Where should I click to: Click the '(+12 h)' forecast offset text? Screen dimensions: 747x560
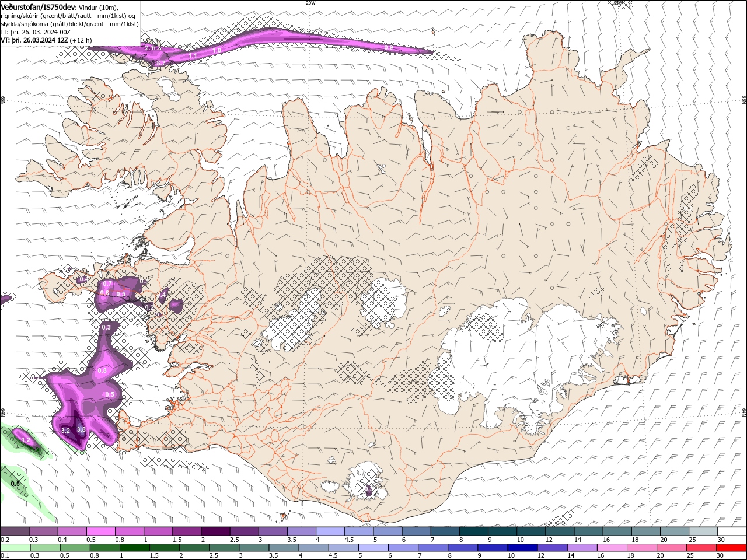coord(81,40)
